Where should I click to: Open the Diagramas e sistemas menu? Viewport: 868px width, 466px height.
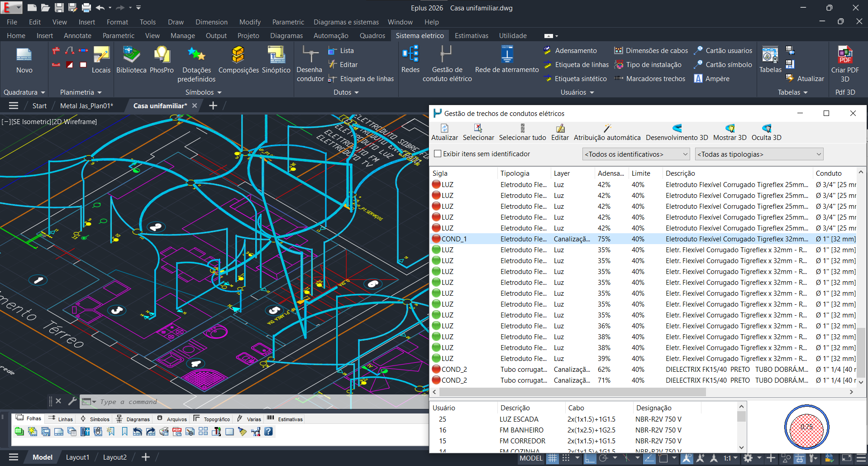click(346, 22)
